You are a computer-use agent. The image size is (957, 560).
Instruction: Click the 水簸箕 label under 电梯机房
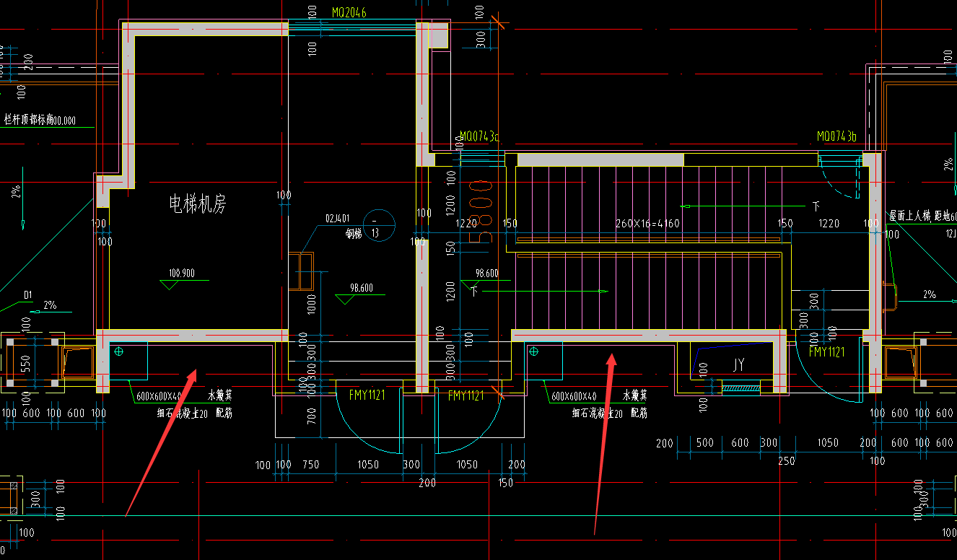[x=220, y=395]
